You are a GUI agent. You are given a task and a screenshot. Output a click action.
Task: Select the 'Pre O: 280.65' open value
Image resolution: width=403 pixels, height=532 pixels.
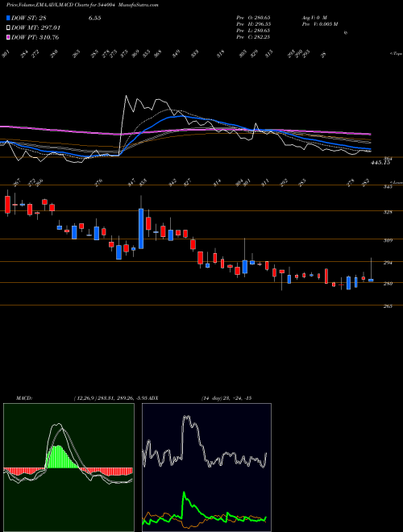pos(253,17)
